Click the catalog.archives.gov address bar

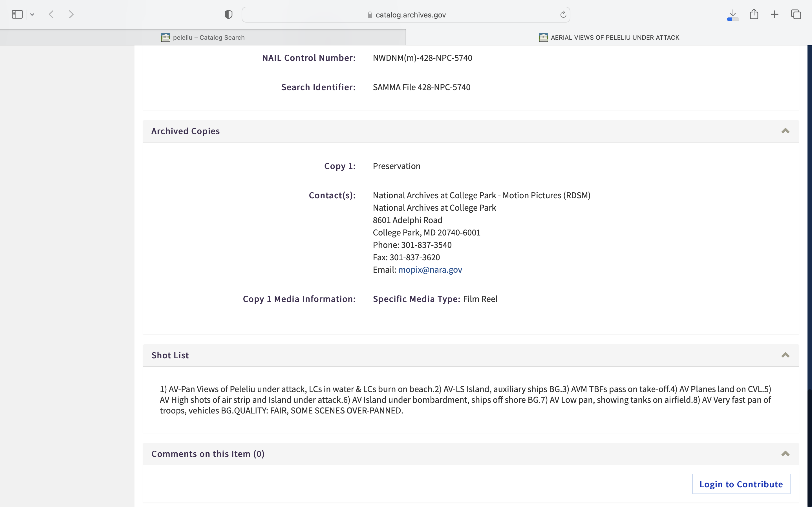[x=410, y=15]
